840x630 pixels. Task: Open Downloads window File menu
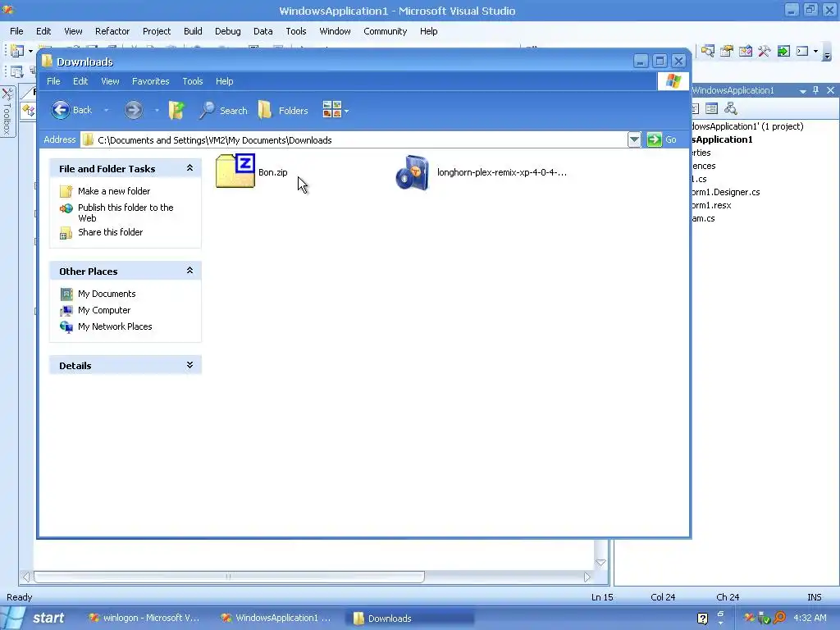[x=53, y=81]
